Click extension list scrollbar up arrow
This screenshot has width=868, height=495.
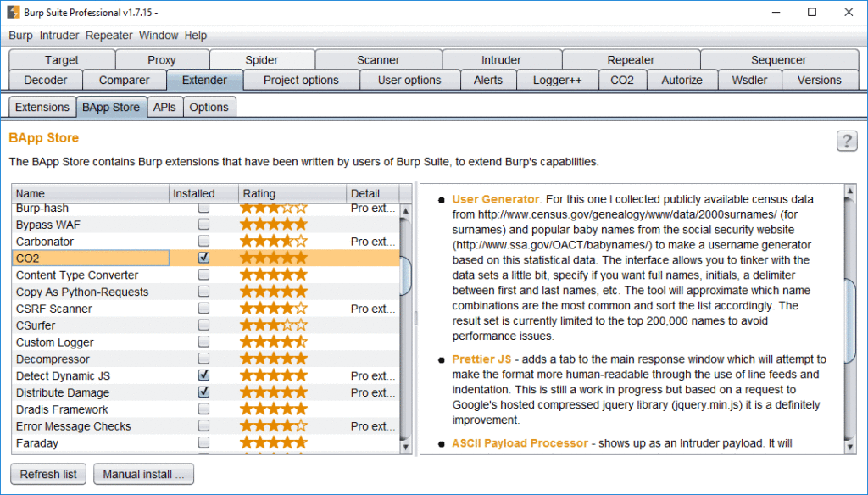coord(406,210)
